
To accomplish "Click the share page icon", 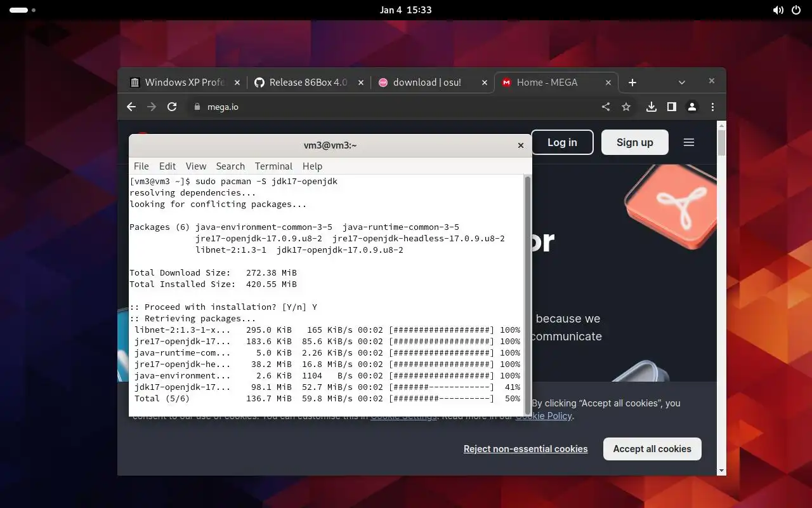I will [x=606, y=107].
